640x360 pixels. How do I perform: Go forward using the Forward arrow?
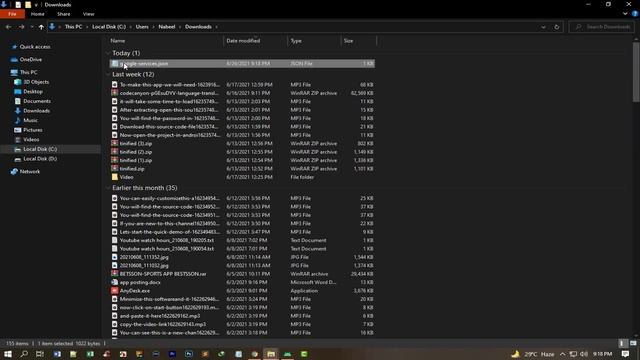(21, 27)
